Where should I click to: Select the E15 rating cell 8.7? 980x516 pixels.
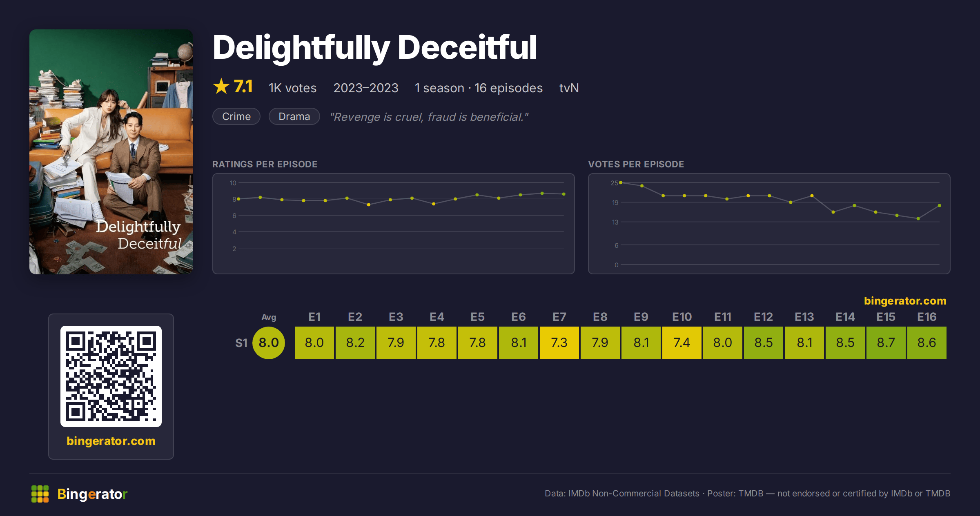click(x=886, y=343)
